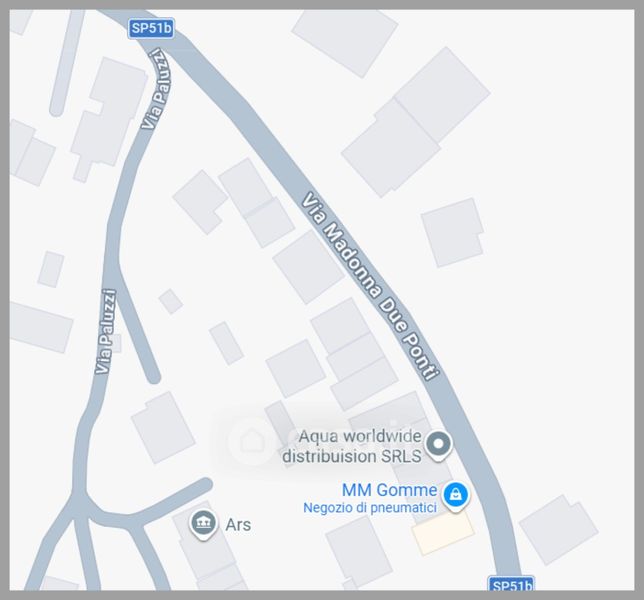This screenshot has width=644, height=600.
Task: Click the lower Via Paluzzi street label
Action: (x=106, y=332)
